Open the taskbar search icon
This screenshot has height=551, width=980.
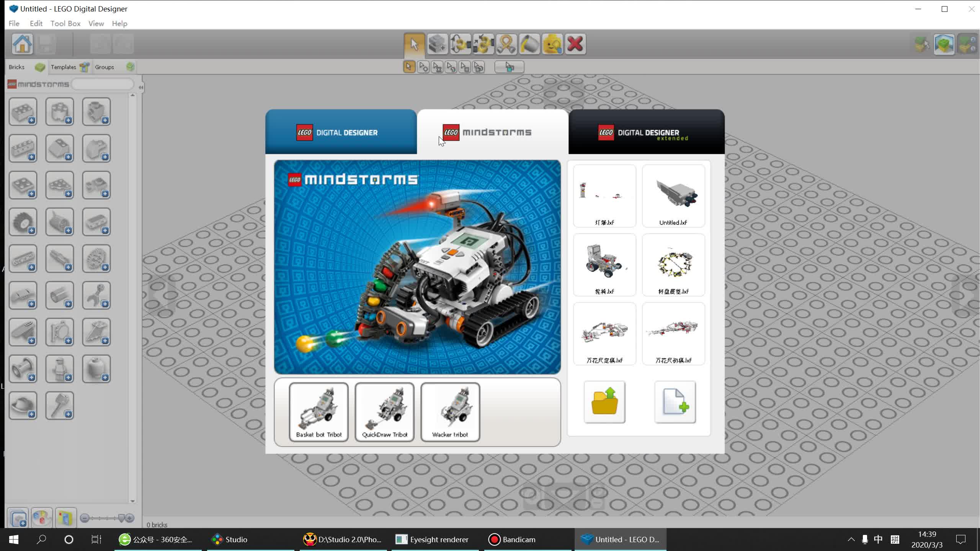pyautogui.click(x=41, y=540)
